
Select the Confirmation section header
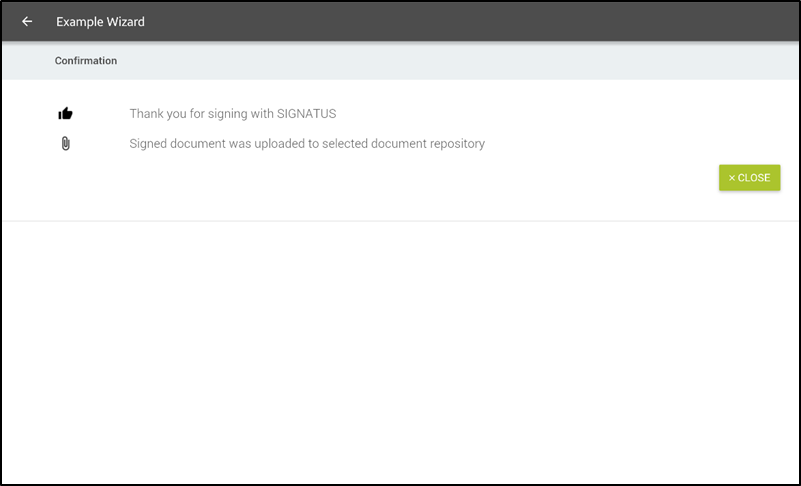point(86,61)
